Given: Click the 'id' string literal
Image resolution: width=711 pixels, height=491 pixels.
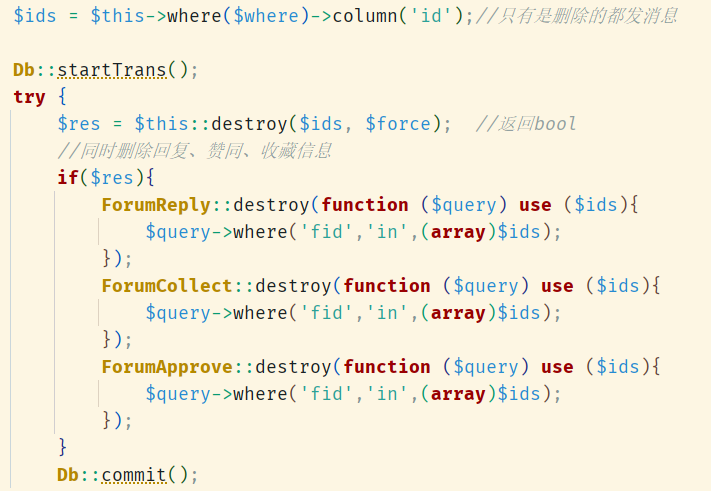Looking at the screenshot, I should [431, 16].
